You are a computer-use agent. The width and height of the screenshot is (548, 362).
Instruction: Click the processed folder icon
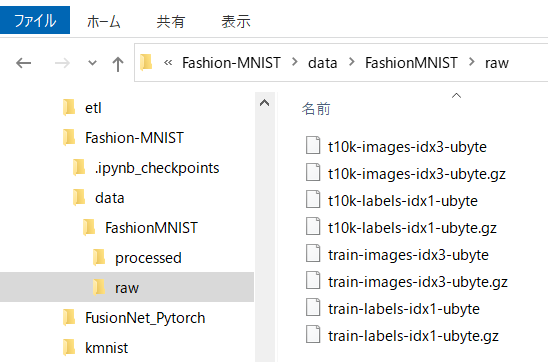tap(99, 257)
